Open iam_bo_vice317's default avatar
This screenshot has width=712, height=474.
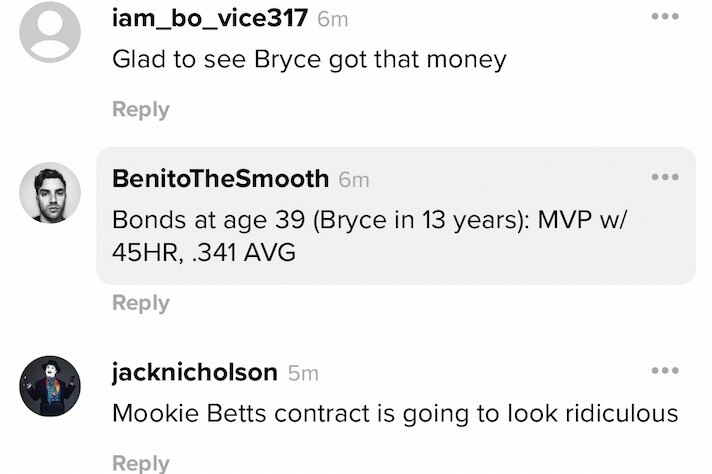pyautogui.click(x=50, y=33)
